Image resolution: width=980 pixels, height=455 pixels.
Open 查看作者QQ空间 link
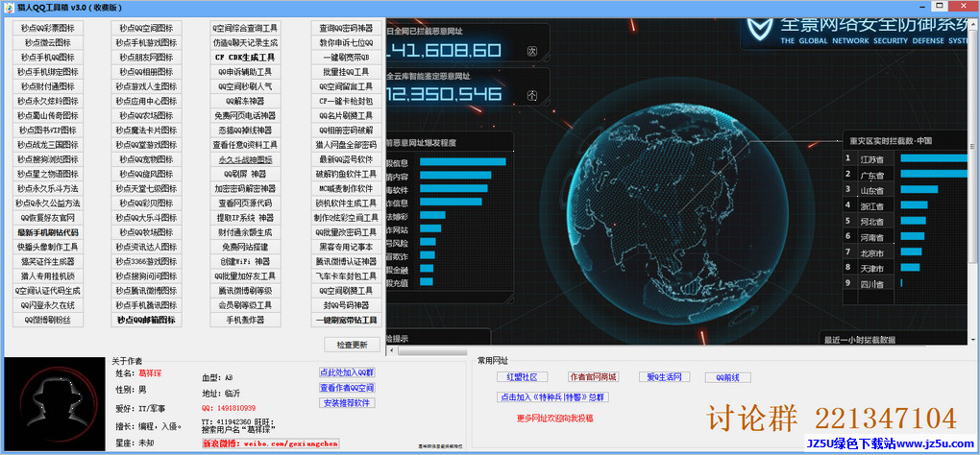347,388
